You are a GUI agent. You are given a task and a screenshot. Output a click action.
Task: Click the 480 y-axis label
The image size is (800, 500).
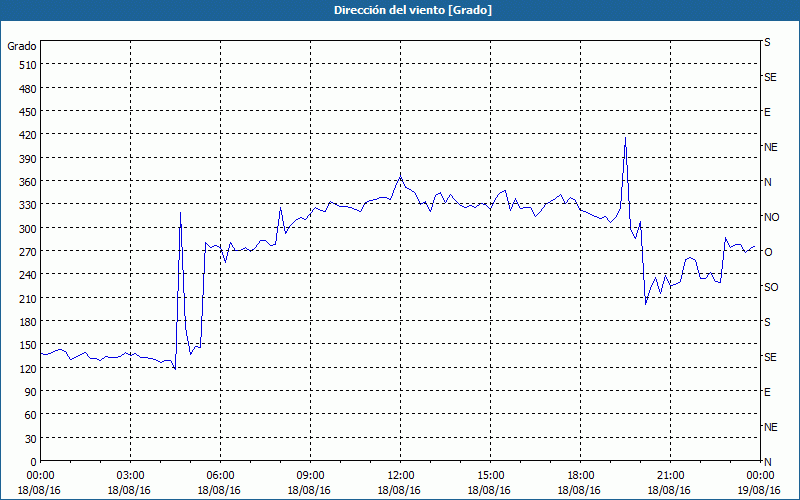coord(28,89)
